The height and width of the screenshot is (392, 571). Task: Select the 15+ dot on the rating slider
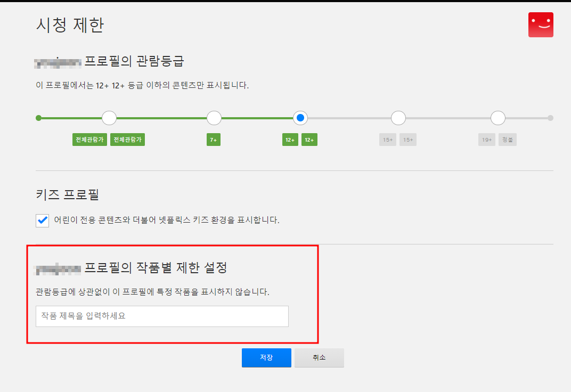pyautogui.click(x=398, y=118)
